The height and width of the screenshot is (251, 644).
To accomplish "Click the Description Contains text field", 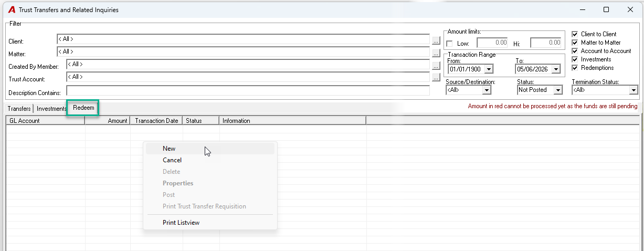I will (248, 90).
